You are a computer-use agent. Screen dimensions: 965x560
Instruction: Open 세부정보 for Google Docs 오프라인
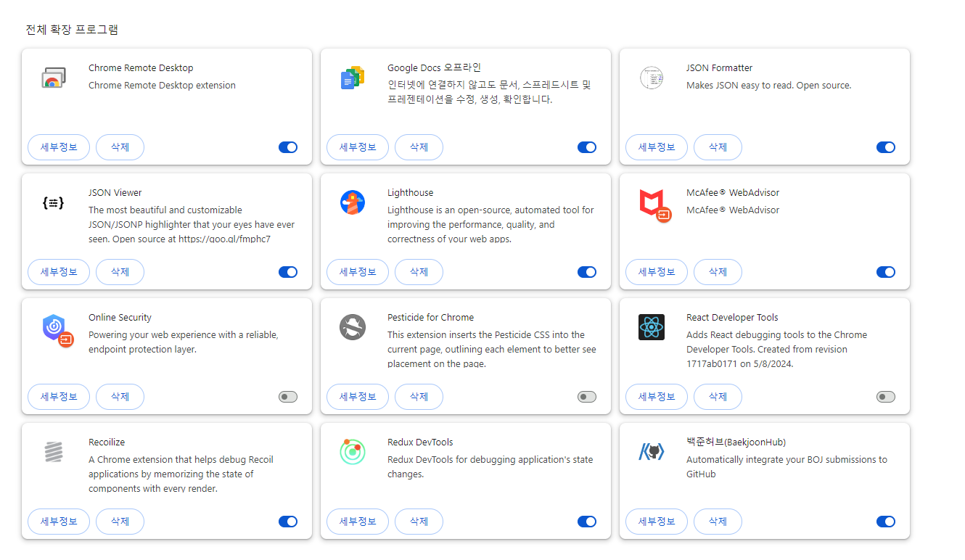coord(358,147)
